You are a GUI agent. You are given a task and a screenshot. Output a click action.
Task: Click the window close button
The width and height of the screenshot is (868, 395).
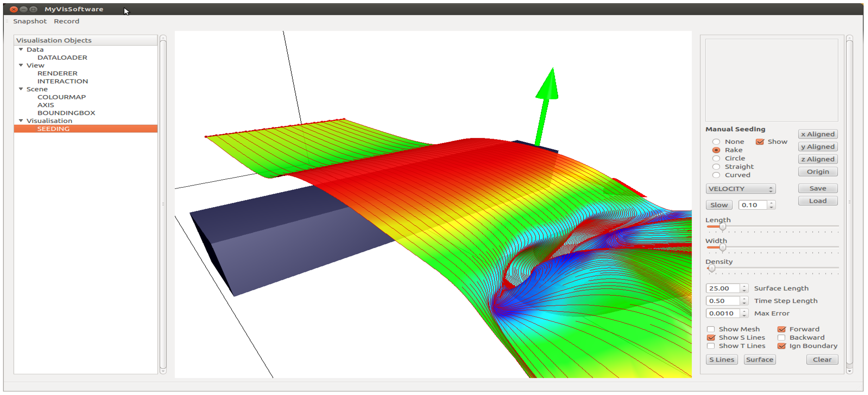click(x=13, y=9)
